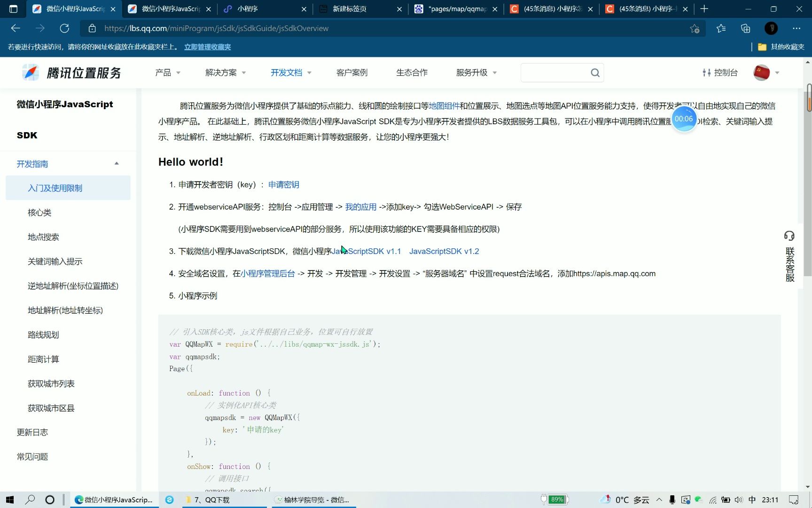This screenshot has width=812, height=508.
Task: Open the 小程序管理后台 link
Action: (x=268, y=274)
